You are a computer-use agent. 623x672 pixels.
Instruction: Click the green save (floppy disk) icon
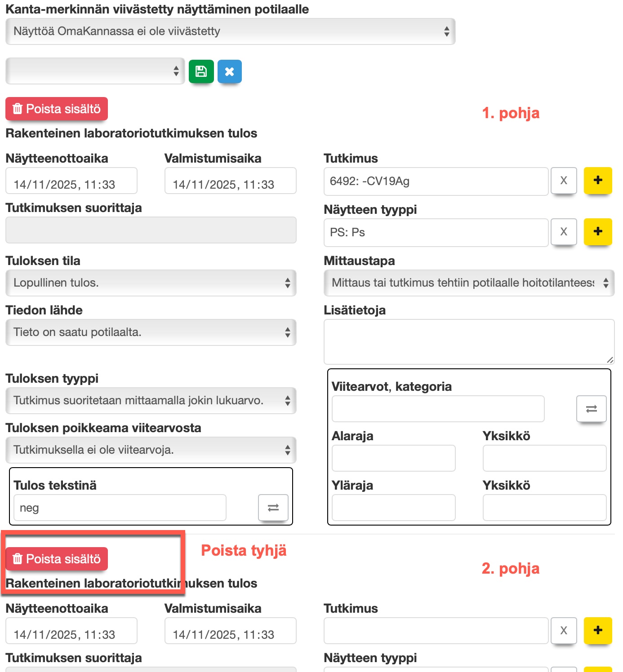pos(201,71)
